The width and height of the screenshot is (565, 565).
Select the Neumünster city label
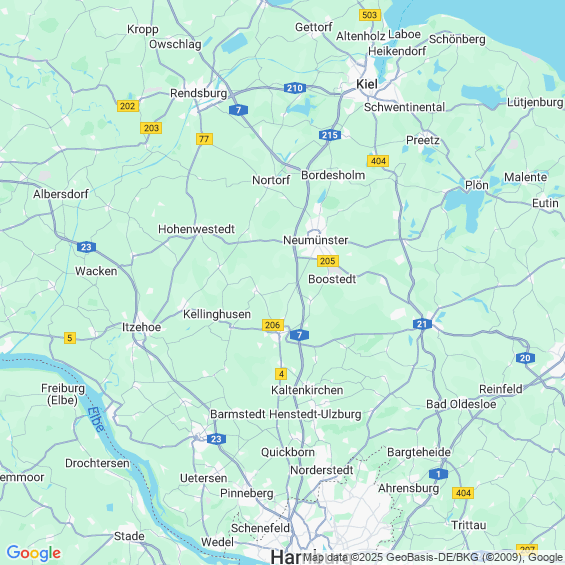tap(316, 240)
